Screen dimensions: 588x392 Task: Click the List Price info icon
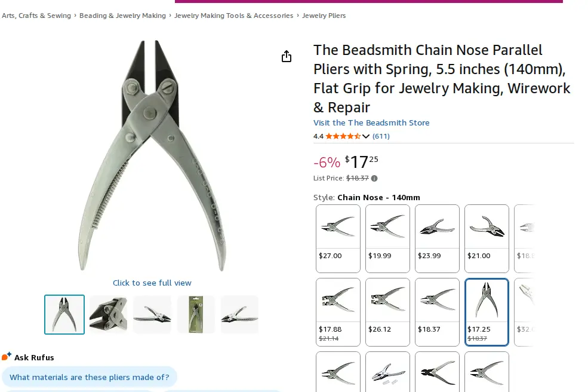[374, 178]
